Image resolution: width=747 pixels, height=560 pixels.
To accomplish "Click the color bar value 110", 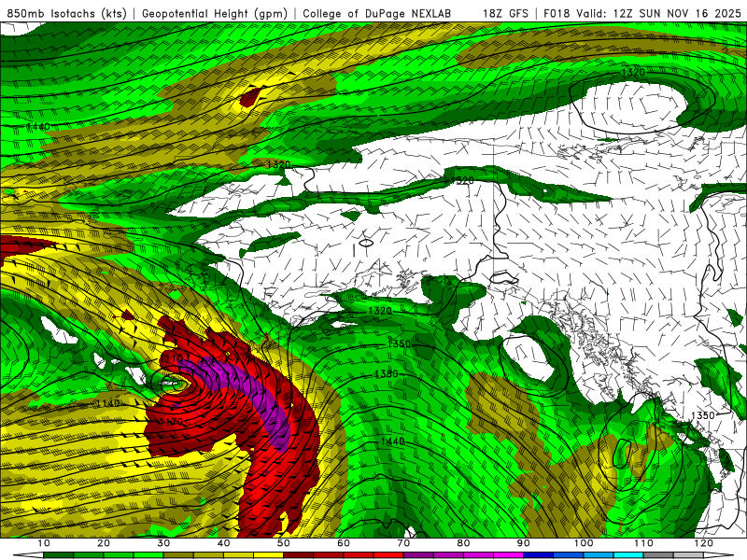I will 643,543.
